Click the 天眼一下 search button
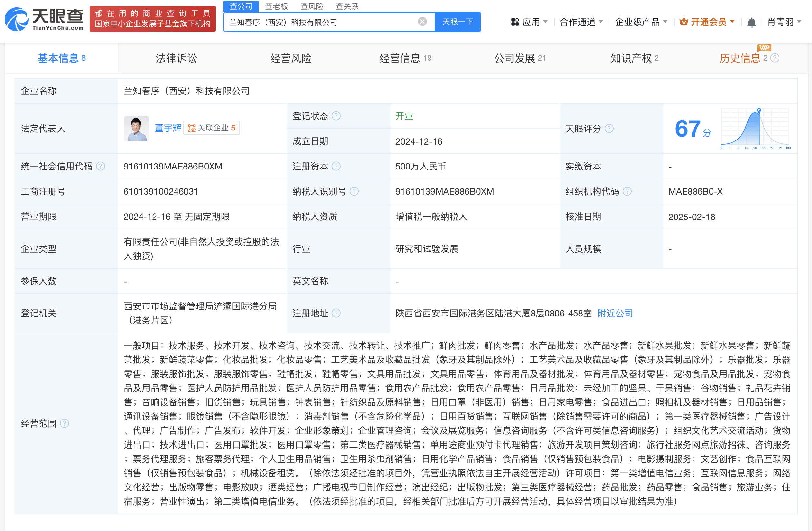The height and width of the screenshot is (531, 812). 457,22
